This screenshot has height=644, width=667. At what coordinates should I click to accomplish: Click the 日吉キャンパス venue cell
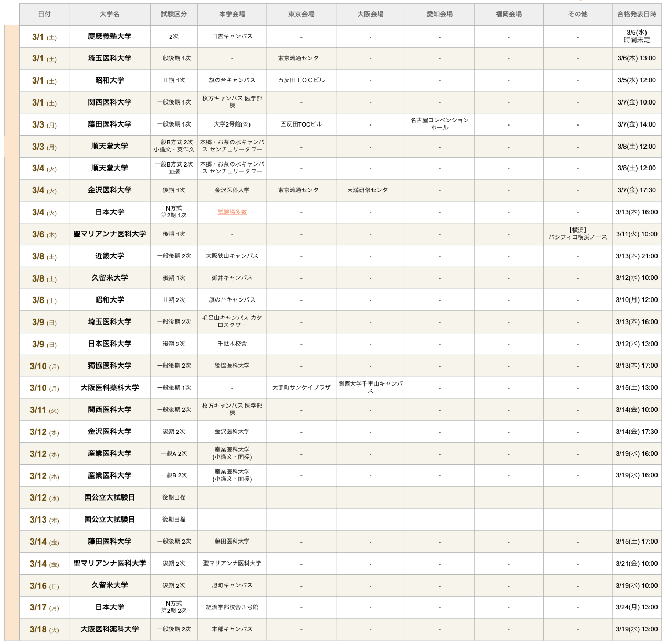coord(232,36)
